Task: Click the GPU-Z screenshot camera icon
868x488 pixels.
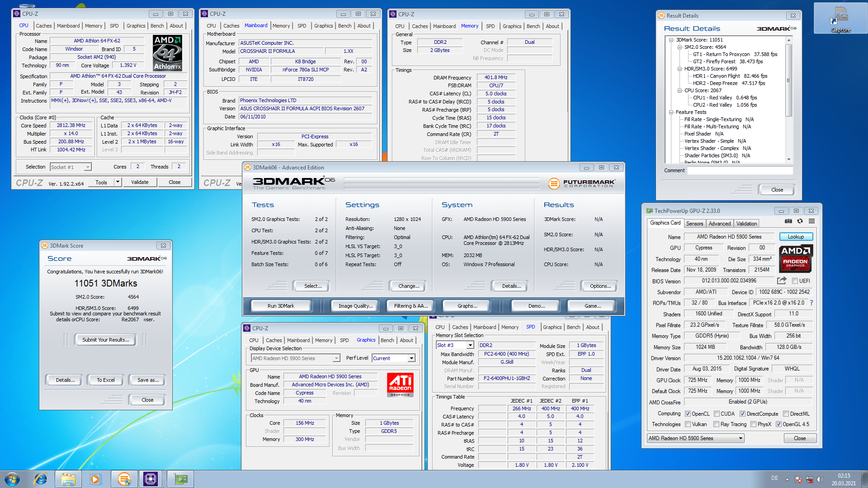Action: pos(788,221)
